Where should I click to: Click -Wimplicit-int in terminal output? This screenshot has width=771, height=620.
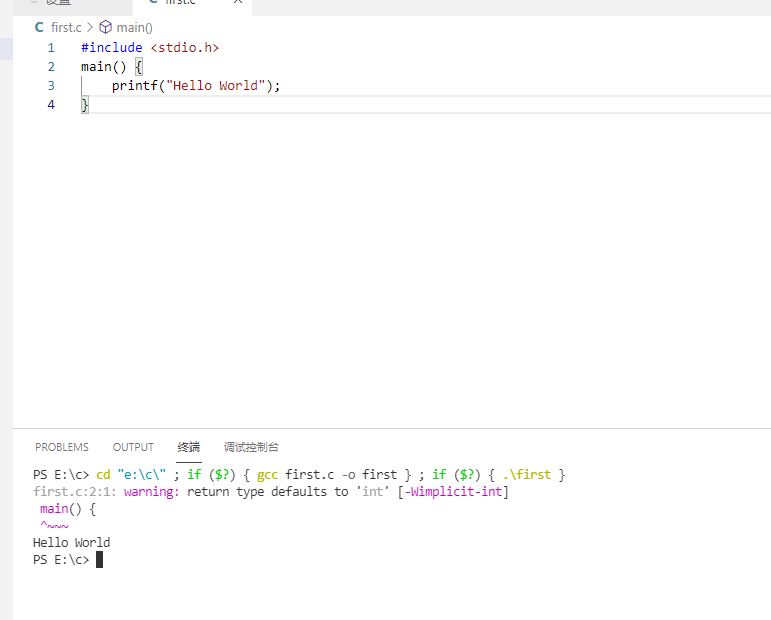tap(453, 492)
